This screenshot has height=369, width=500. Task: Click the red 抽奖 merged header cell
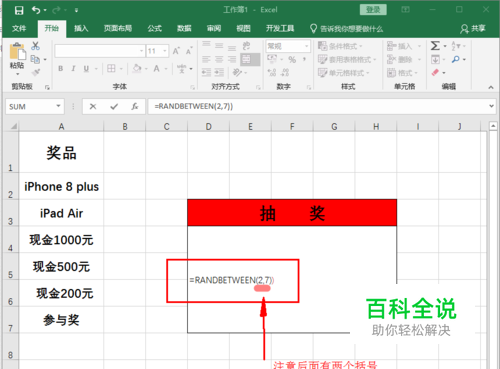[292, 213]
